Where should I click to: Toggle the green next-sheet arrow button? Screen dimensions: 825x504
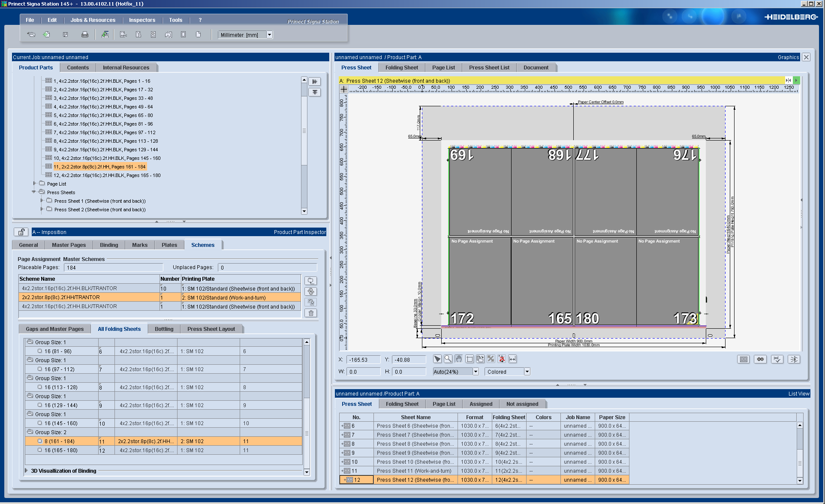[x=796, y=80]
